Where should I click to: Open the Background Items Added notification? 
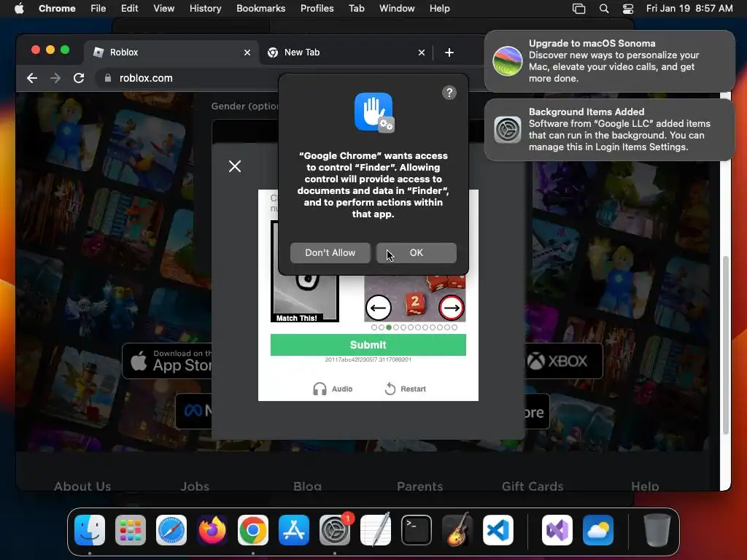pyautogui.click(x=609, y=130)
